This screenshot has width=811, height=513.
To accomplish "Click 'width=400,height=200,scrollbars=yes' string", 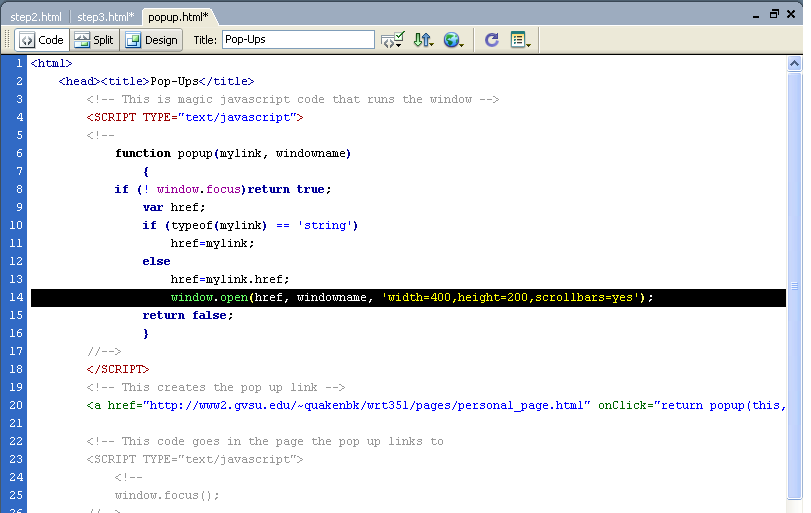I will coord(510,297).
